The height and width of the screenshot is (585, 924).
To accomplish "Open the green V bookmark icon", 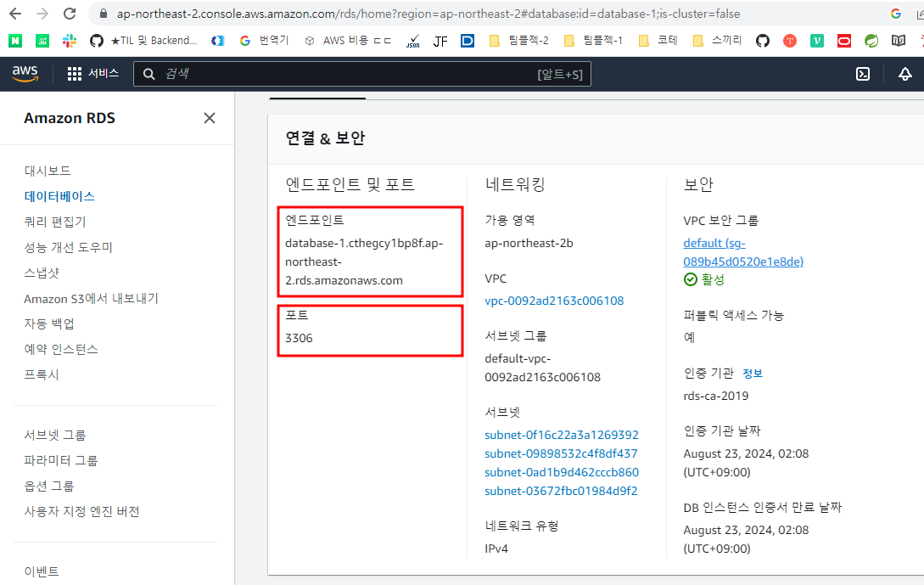I will click(817, 40).
